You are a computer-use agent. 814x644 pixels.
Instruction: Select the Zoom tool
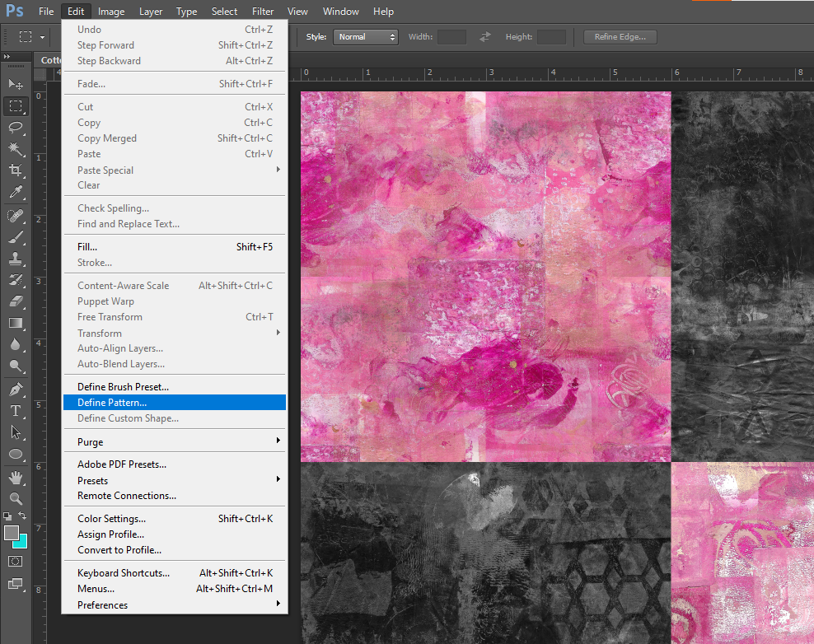(x=16, y=499)
